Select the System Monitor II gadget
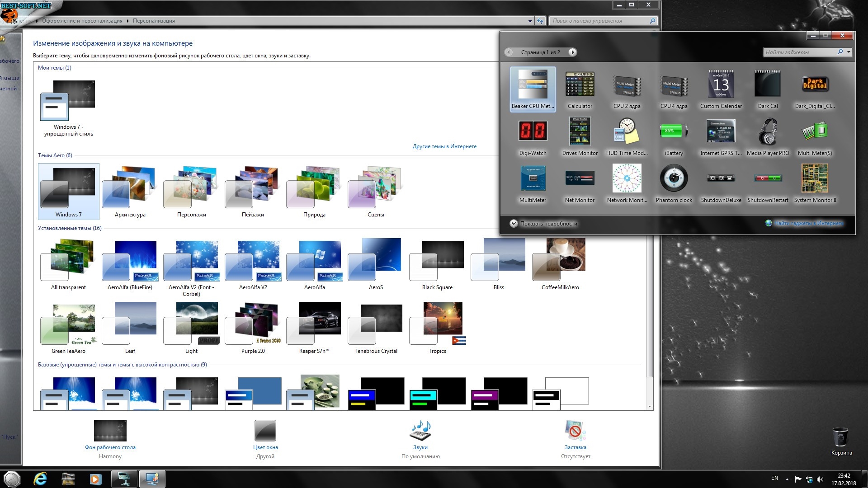The height and width of the screenshot is (488, 868). click(815, 179)
